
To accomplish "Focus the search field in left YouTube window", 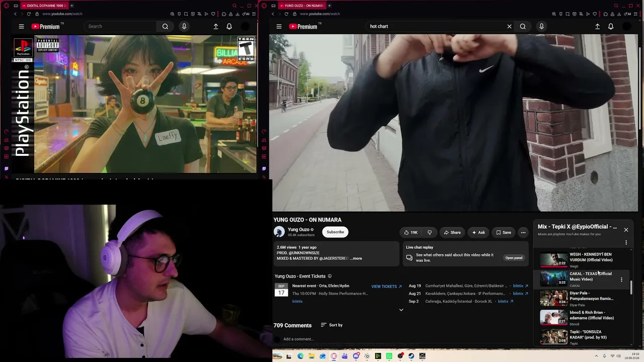I will pyautogui.click(x=121, y=26).
